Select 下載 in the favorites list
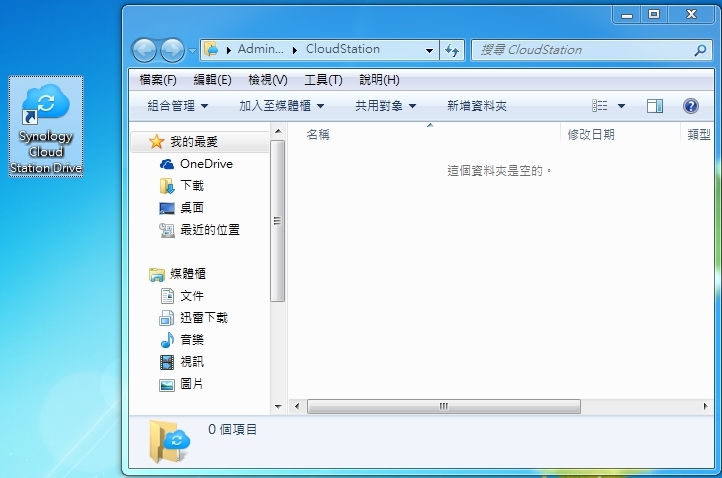Viewport: 722px width, 478px height. pyautogui.click(x=192, y=186)
